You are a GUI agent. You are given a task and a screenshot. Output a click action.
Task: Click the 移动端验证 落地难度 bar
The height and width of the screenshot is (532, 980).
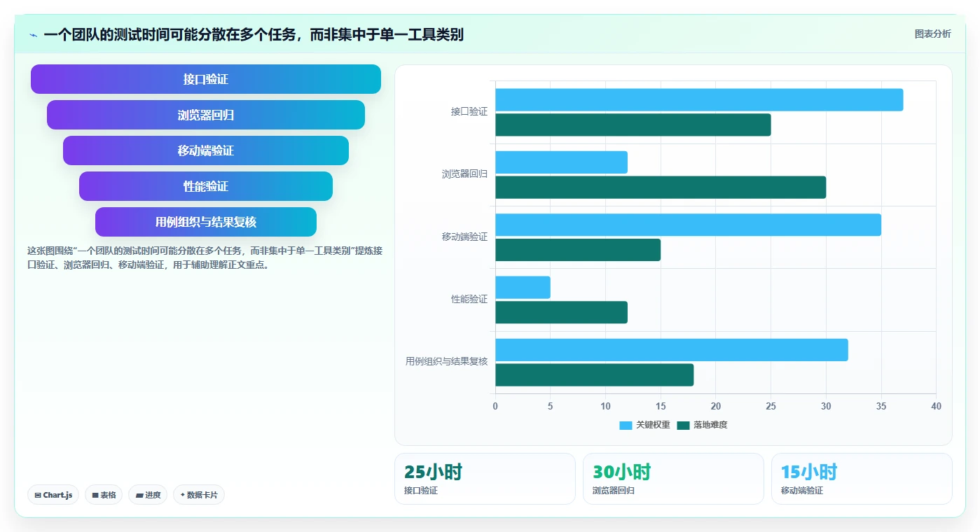tap(578, 250)
